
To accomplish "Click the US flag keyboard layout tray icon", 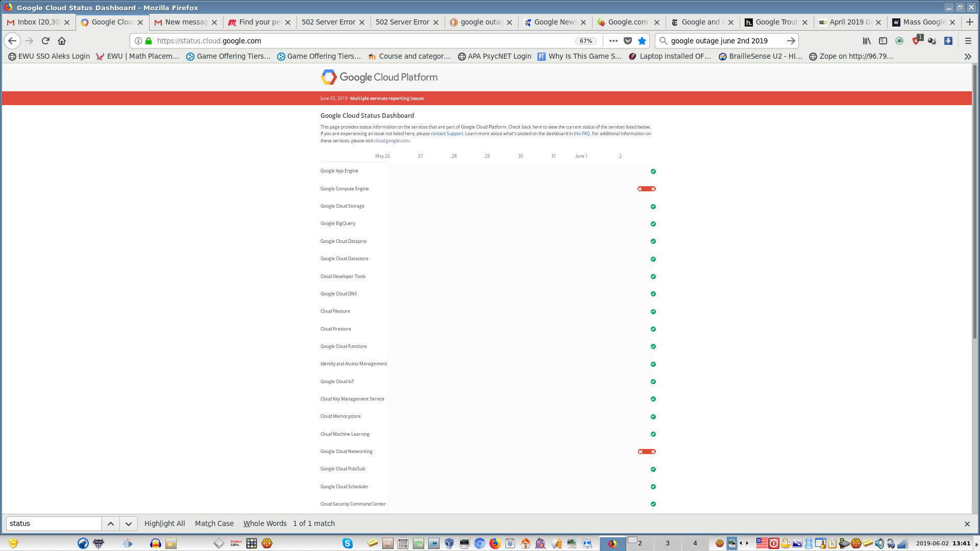I will (x=762, y=543).
